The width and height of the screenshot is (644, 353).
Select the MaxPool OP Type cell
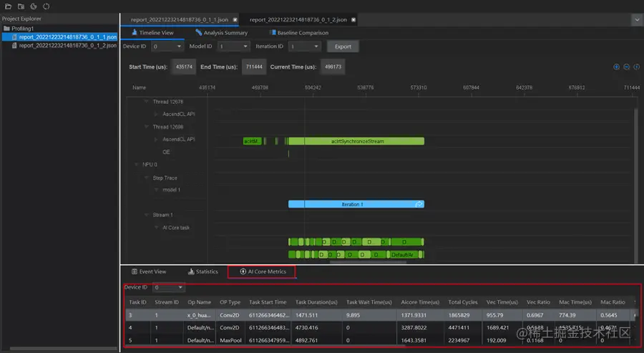(230, 340)
